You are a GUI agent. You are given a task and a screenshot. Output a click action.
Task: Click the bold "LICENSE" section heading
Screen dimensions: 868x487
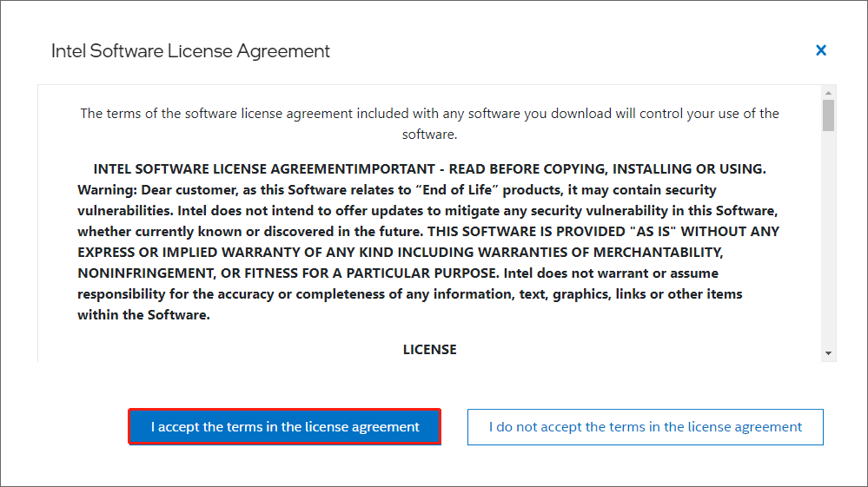pos(429,350)
